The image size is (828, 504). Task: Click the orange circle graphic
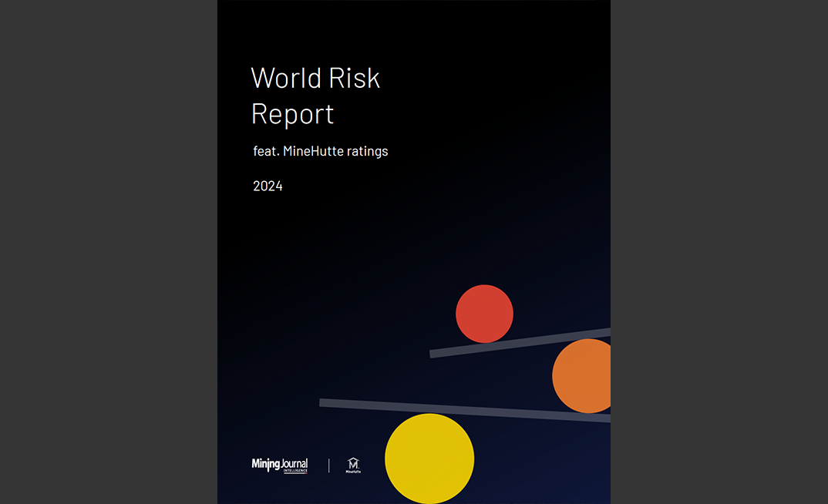coord(581,376)
